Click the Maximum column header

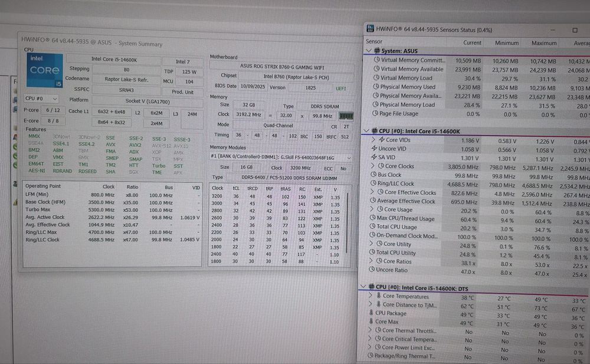coord(544,43)
